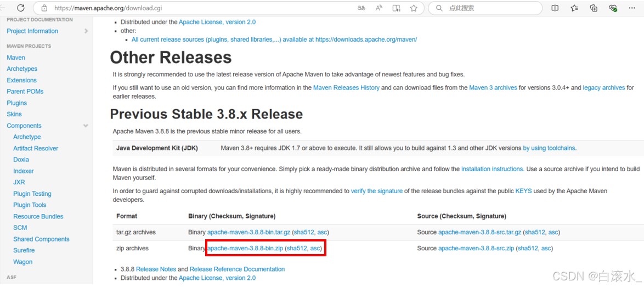Image resolution: width=644 pixels, height=287 pixels.
Task: Download apache-maven-3.8.8-src.tar.gz
Action: [480, 232]
